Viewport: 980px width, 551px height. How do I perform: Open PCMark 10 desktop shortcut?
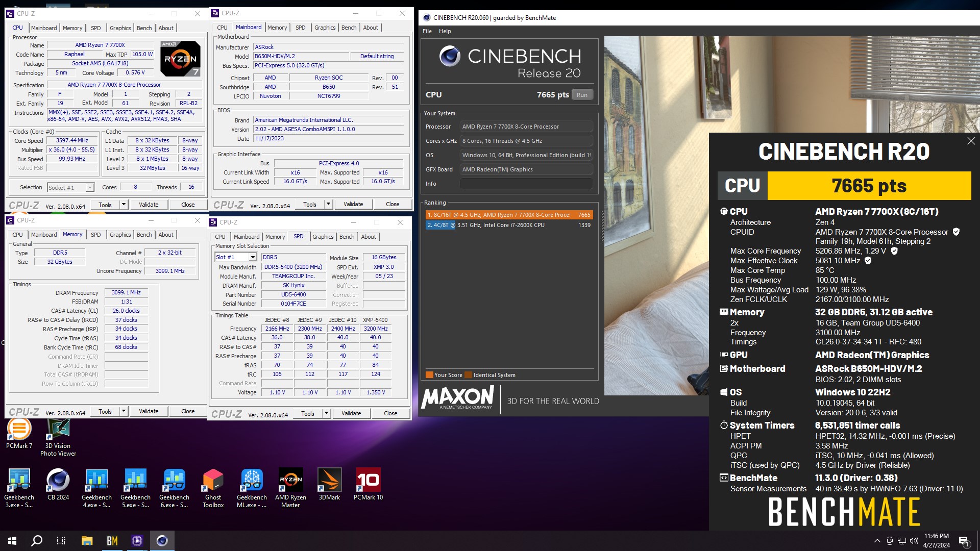(368, 485)
